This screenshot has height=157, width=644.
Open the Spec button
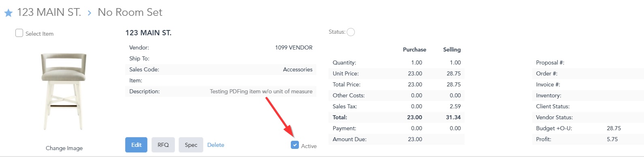click(x=191, y=145)
